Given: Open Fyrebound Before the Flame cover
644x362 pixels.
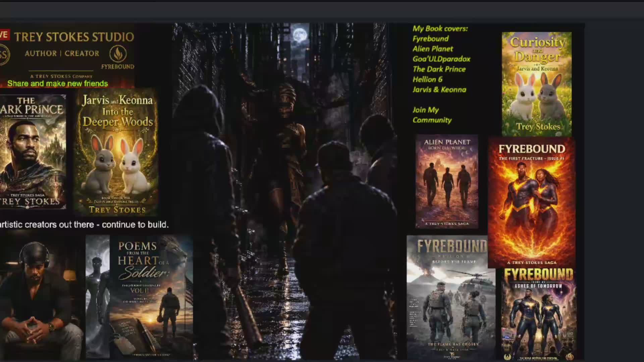Looking at the screenshot, I should point(451,298).
